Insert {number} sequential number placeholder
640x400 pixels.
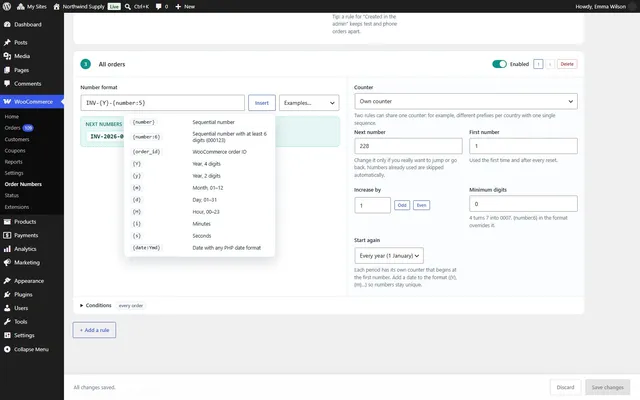(199, 122)
